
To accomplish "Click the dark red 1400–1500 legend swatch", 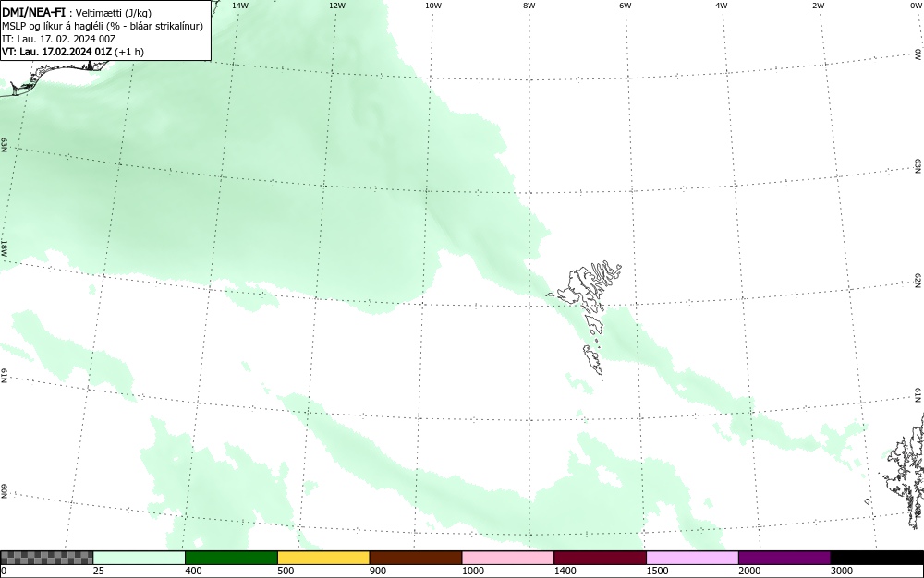I will tap(600, 558).
